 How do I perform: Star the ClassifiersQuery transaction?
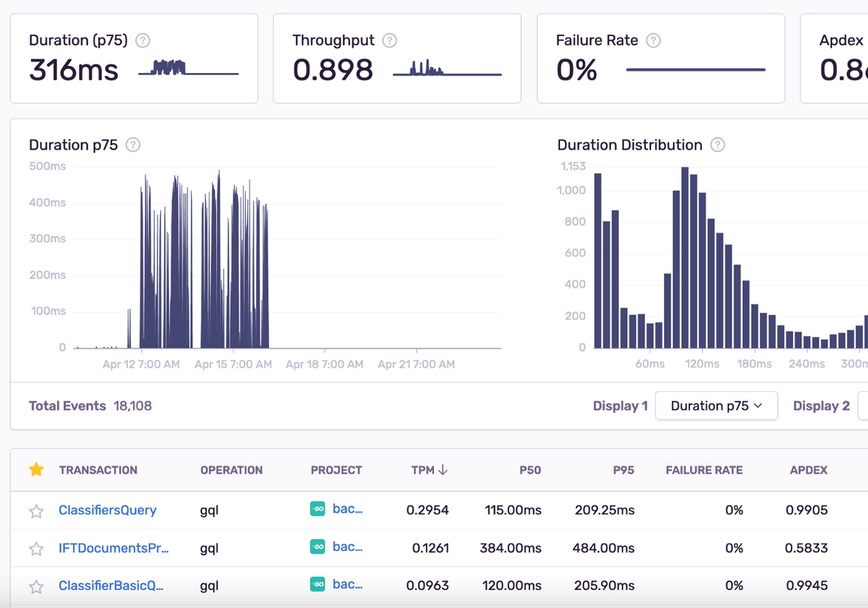tap(36, 511)
